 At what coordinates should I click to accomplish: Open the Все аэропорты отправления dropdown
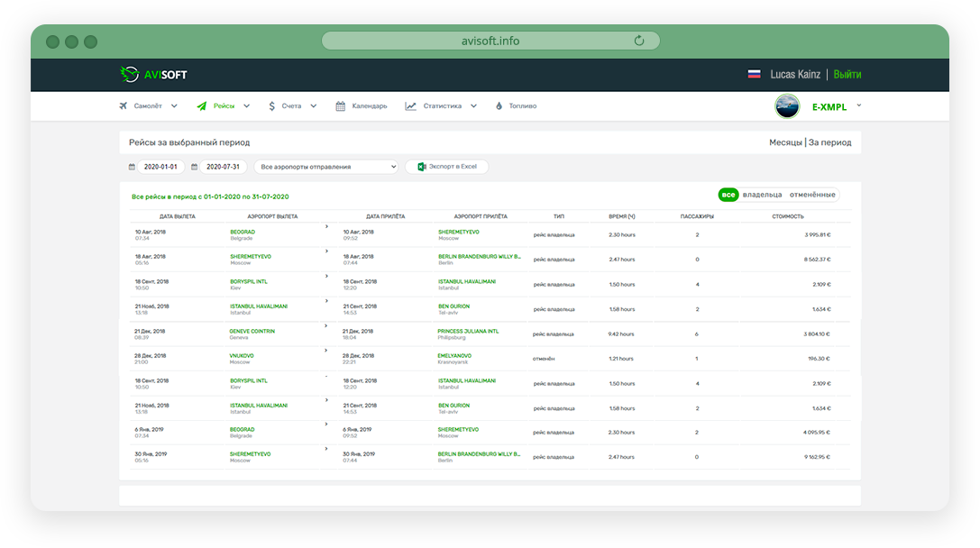(327, 167)
